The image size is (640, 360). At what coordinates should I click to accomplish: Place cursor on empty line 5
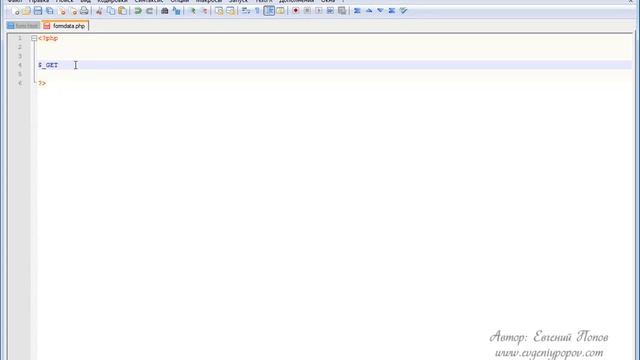(335, 74)
